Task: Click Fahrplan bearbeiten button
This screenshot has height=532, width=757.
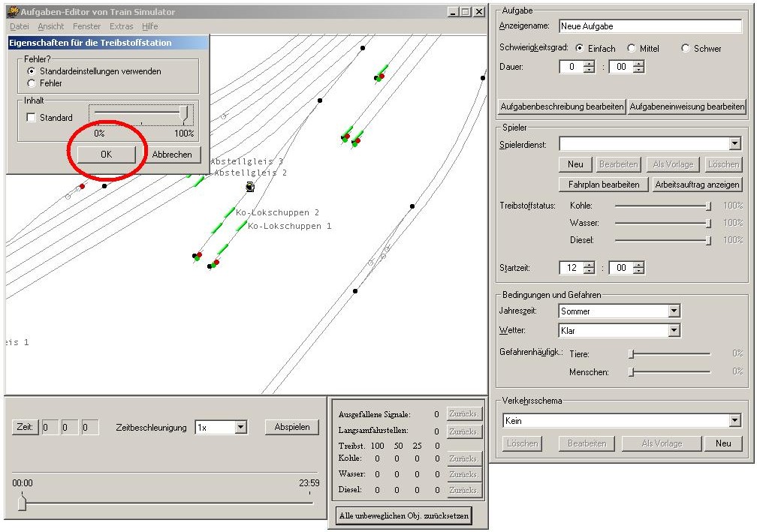Action: 603,184
